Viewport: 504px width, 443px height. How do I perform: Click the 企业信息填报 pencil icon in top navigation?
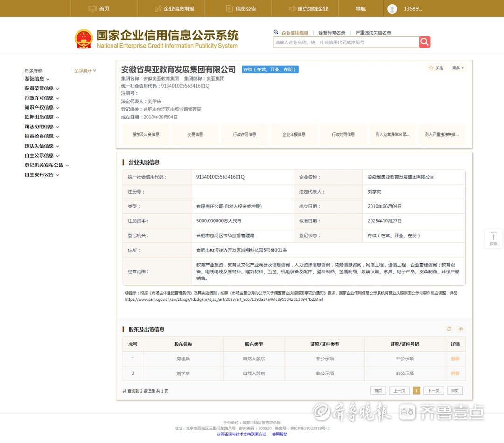[x=158, y=9]
